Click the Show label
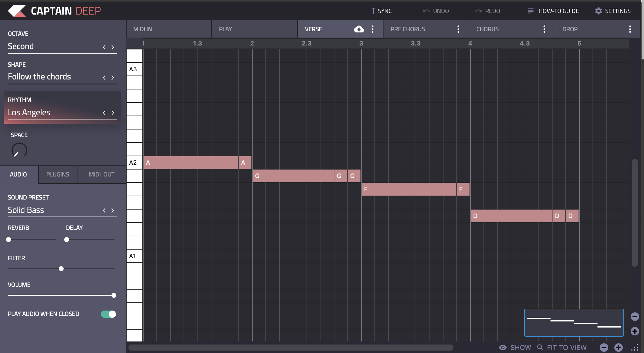This screenshot has height=353, width=644. [521, 348]
